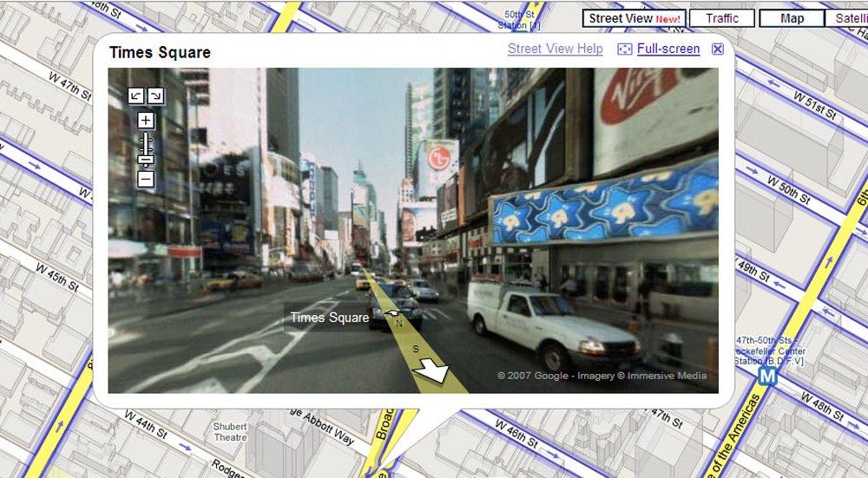Rotate view right with top-right arrow icon
The height and width of the screenshot is (478, 868).
(155, 95)
